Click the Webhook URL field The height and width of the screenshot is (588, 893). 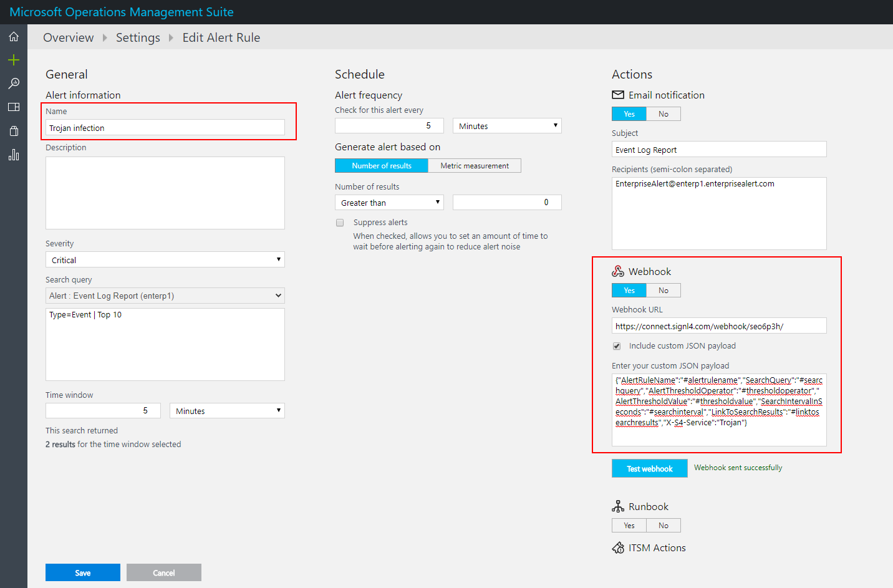(x=719, y=325)
